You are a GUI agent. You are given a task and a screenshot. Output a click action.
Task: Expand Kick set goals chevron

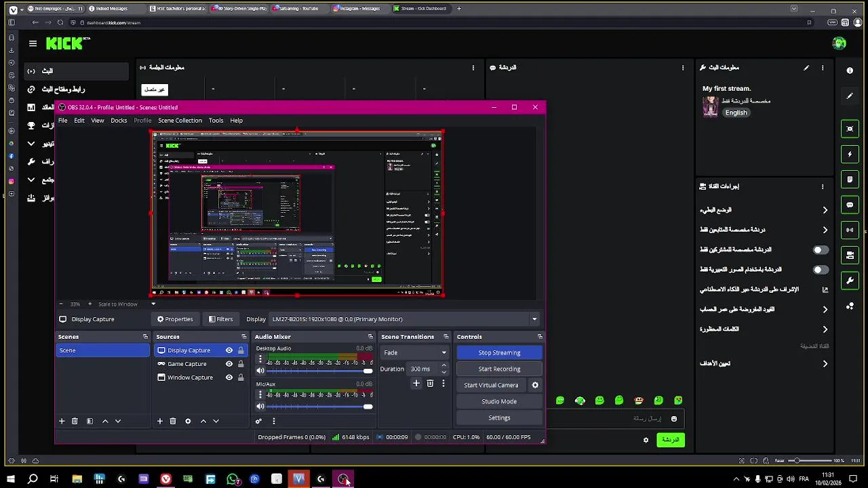point(825,364)
